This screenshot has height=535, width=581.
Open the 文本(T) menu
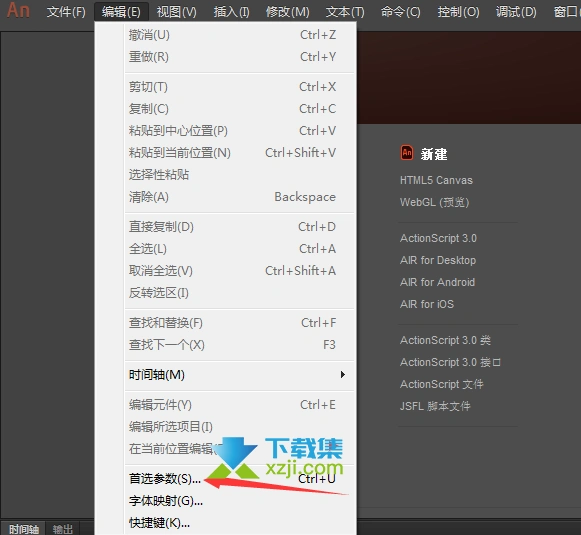345,12
